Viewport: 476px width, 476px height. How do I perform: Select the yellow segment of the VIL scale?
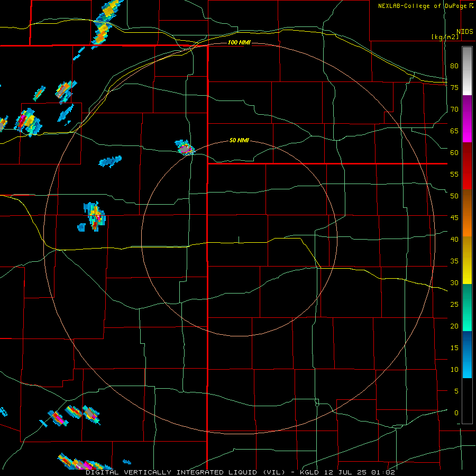[x=467, y=260]
